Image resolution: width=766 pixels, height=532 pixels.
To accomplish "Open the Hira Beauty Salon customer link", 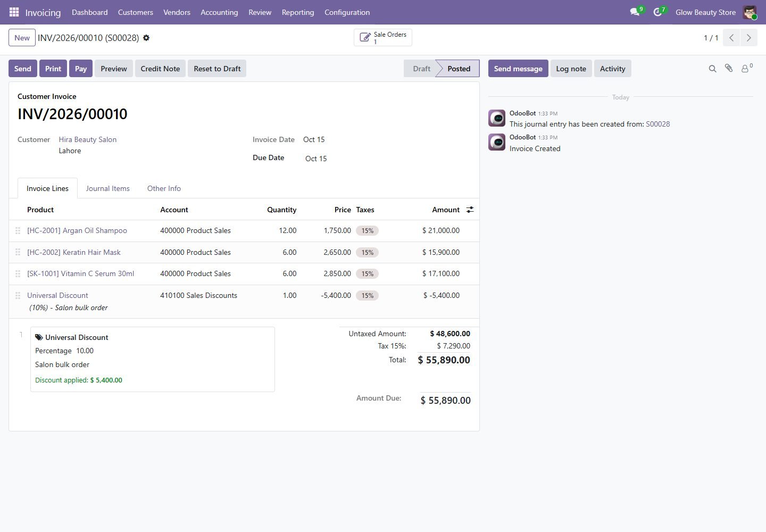I will (88, 139).
